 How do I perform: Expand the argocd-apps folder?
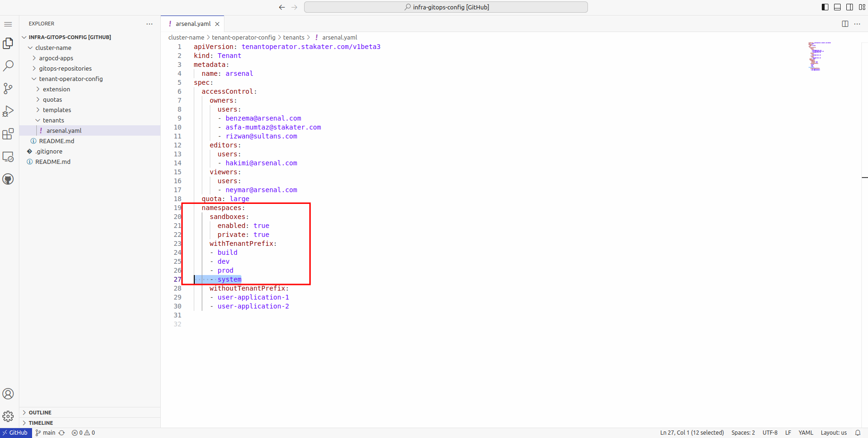[x=56, y=58]
